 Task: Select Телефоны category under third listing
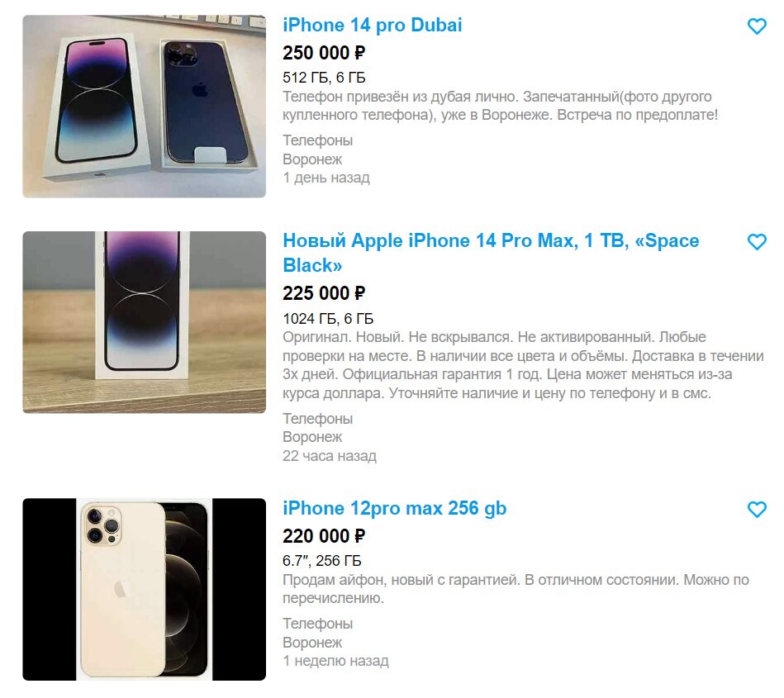pyautogui.click(x=317, y=624)
